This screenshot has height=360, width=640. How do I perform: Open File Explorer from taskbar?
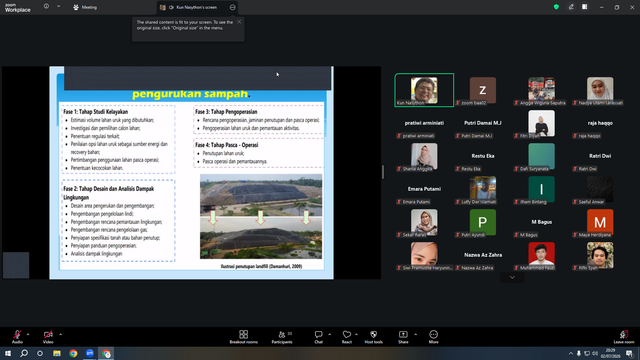pos(57,353)
